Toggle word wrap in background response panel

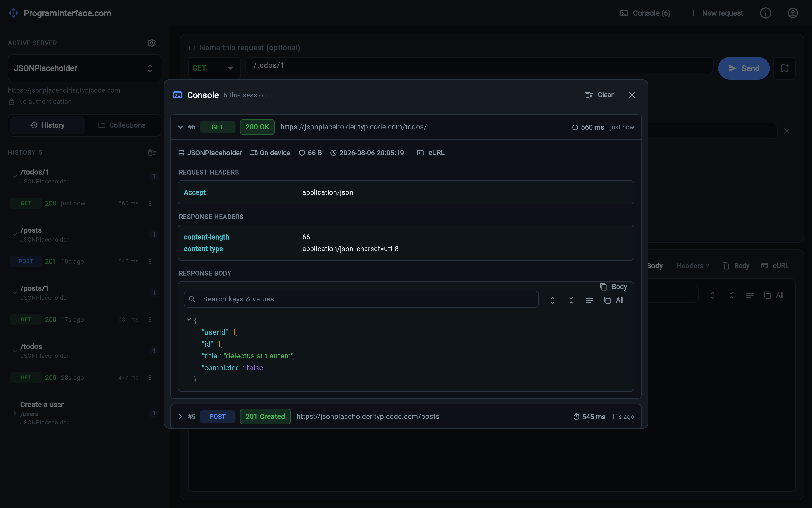coord(750,295)
